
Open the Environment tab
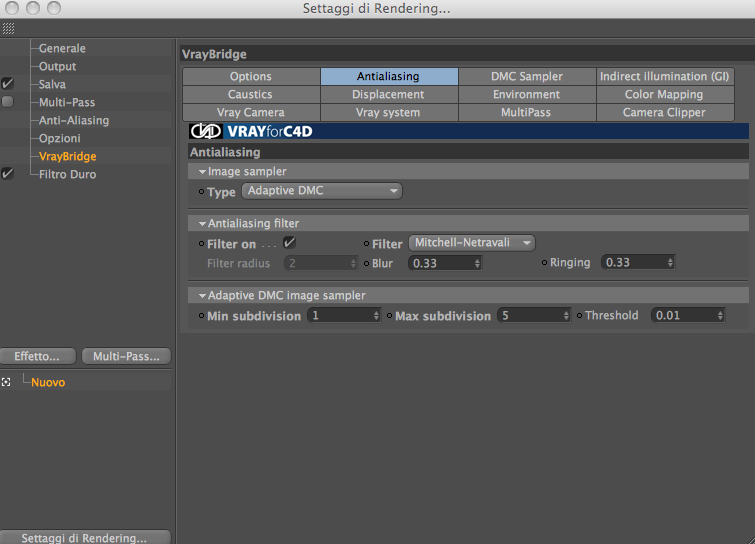coord(527,94)
